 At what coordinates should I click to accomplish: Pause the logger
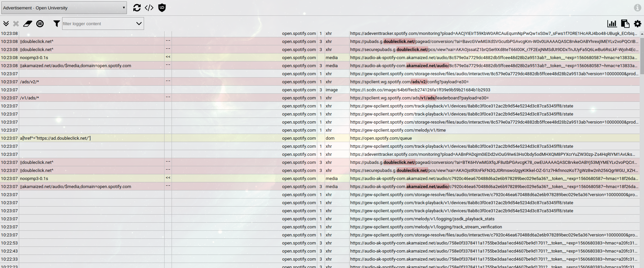coord(40,24)
